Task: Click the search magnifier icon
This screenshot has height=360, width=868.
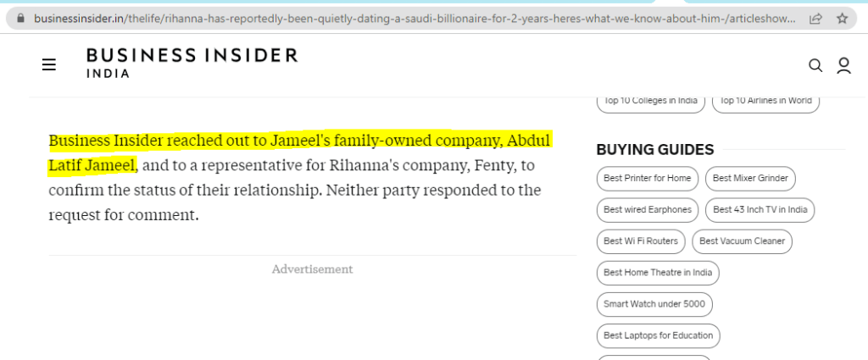Action: tap(815, 65)
